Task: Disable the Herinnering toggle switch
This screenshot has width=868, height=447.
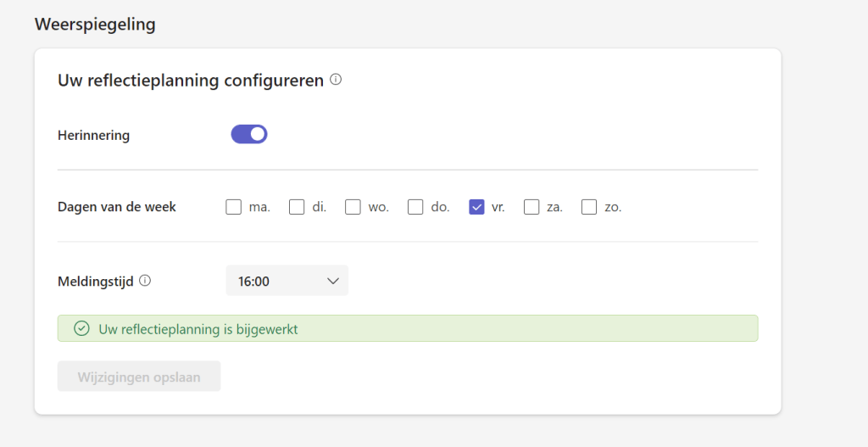Action: [249, 134]
